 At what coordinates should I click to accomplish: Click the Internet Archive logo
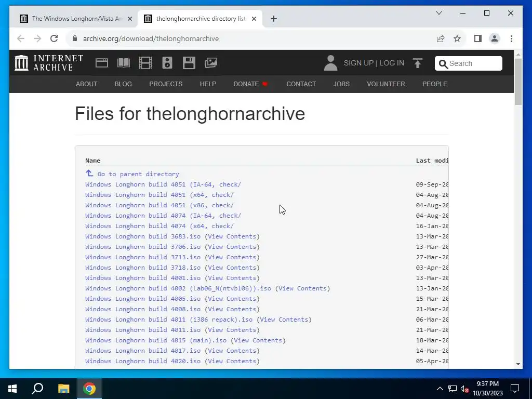[x=49, y=63]
